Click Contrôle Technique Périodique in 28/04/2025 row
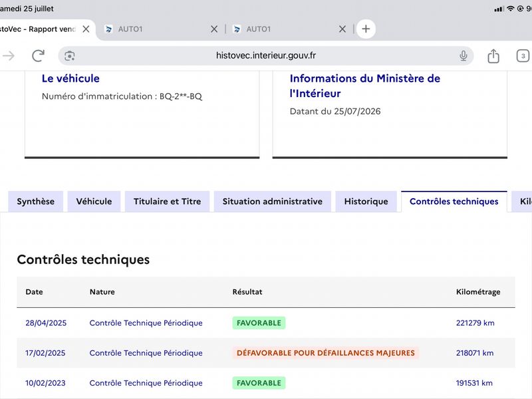The image size is (532, 399). 146,323
